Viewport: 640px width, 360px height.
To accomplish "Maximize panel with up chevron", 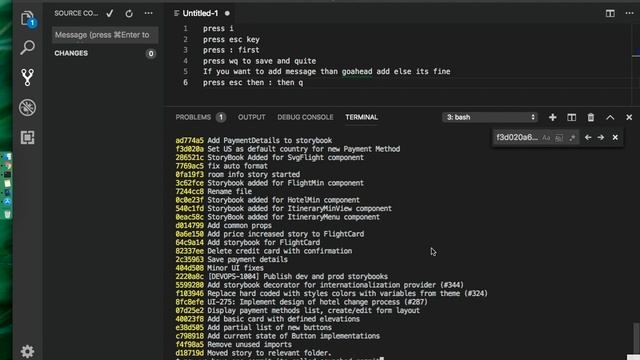I will coord(610,118).
